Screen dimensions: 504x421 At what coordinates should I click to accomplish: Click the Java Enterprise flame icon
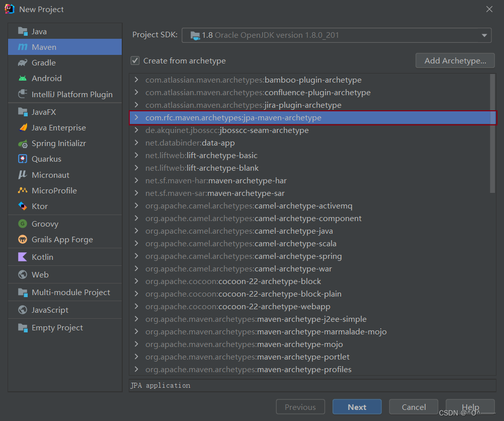(x=23, y=127)
